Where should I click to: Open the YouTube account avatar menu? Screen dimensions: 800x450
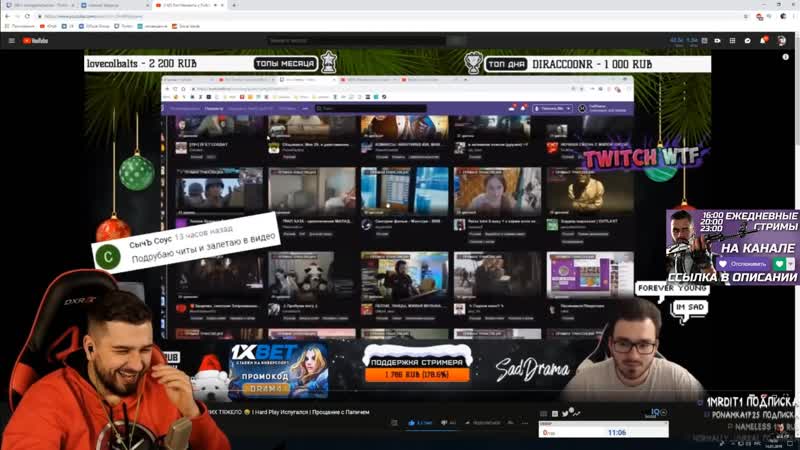[x=782, y=41]
